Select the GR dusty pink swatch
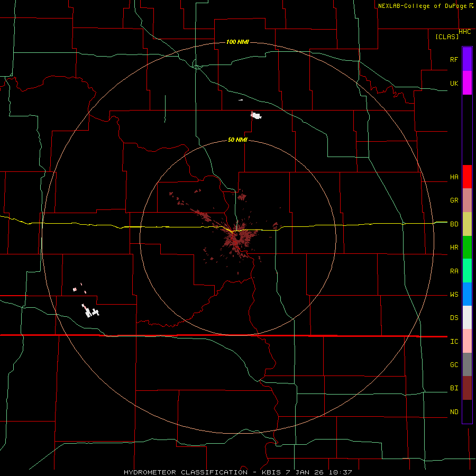 (467, 200)
